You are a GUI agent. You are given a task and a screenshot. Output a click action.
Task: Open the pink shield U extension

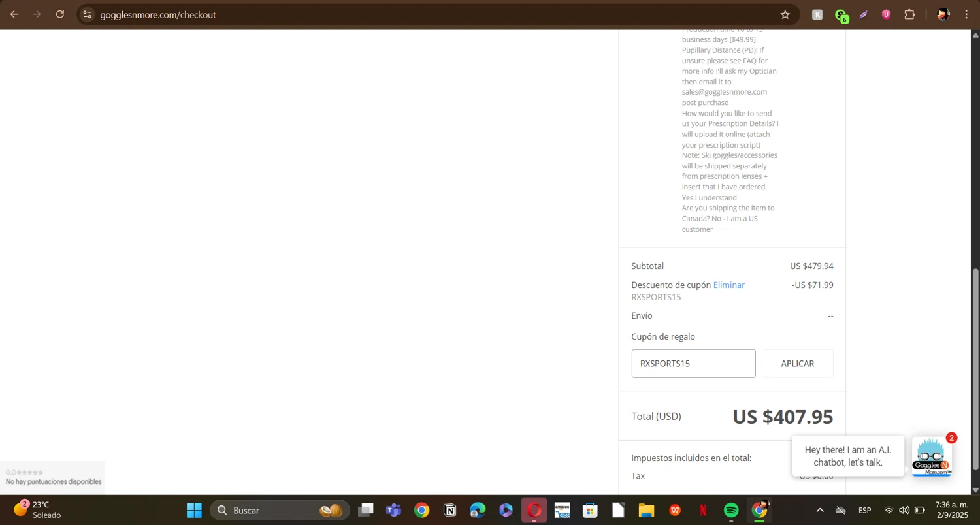point(886,14)
